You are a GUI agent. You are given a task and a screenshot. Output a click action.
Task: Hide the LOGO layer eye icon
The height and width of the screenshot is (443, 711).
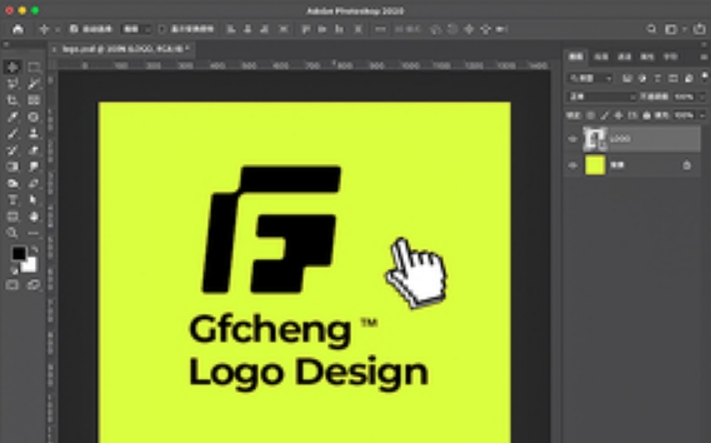point(573,139)
